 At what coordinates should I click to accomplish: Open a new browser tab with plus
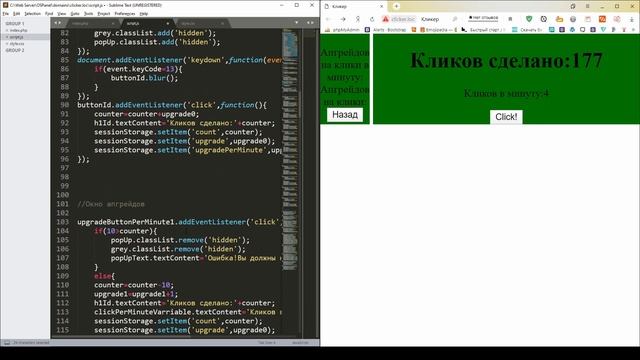[x=396, y=6]
